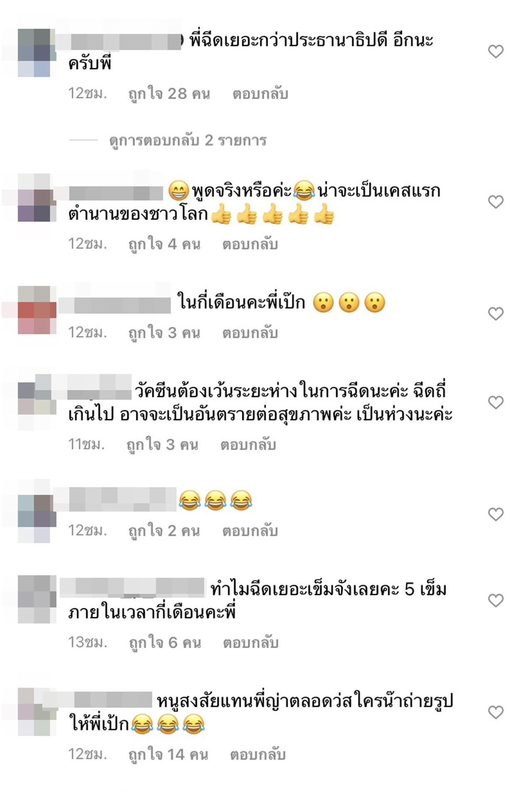
Task: Reply to the ในกี่เดือนคะพี่เป๊ก comment
Action: pyautogui.click(x=250, y=333)
